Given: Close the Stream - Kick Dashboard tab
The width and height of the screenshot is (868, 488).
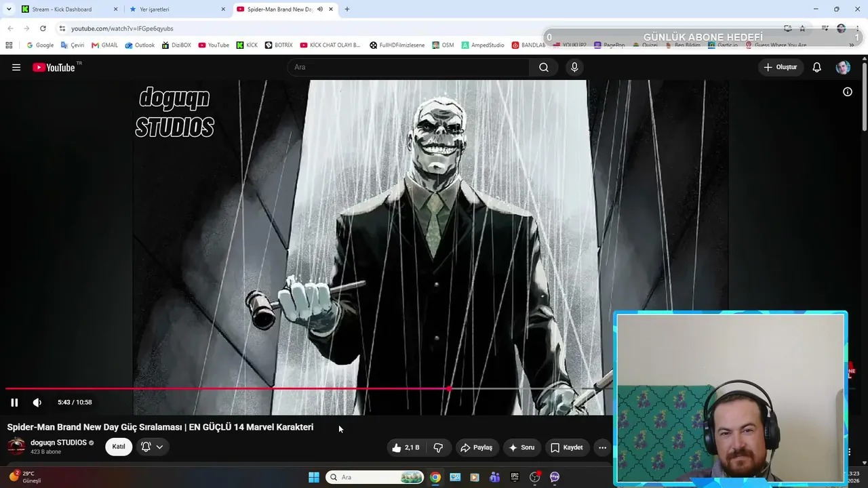Looking at the screenshot, I should (115, 9).
